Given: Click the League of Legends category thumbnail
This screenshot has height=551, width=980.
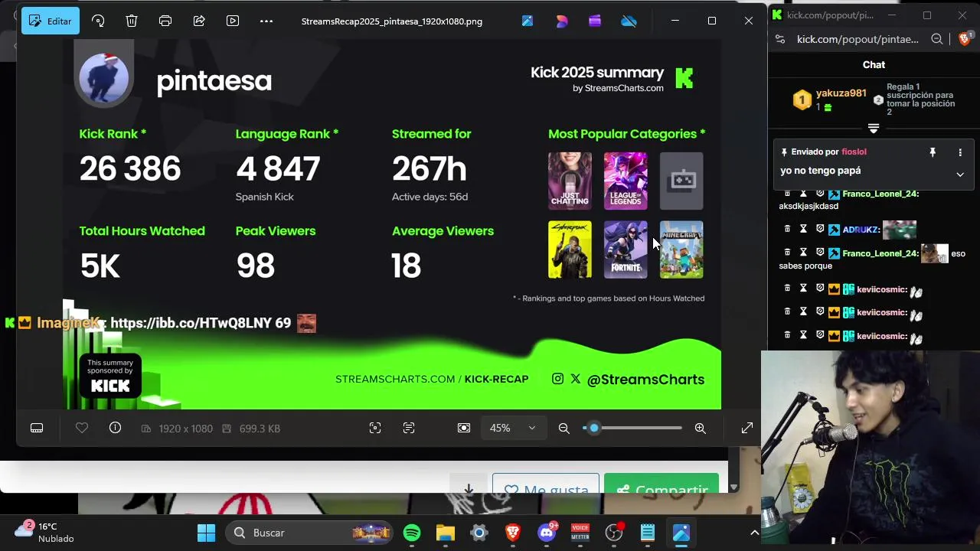Looking at the screenshot, I should [x=626, y=181].
